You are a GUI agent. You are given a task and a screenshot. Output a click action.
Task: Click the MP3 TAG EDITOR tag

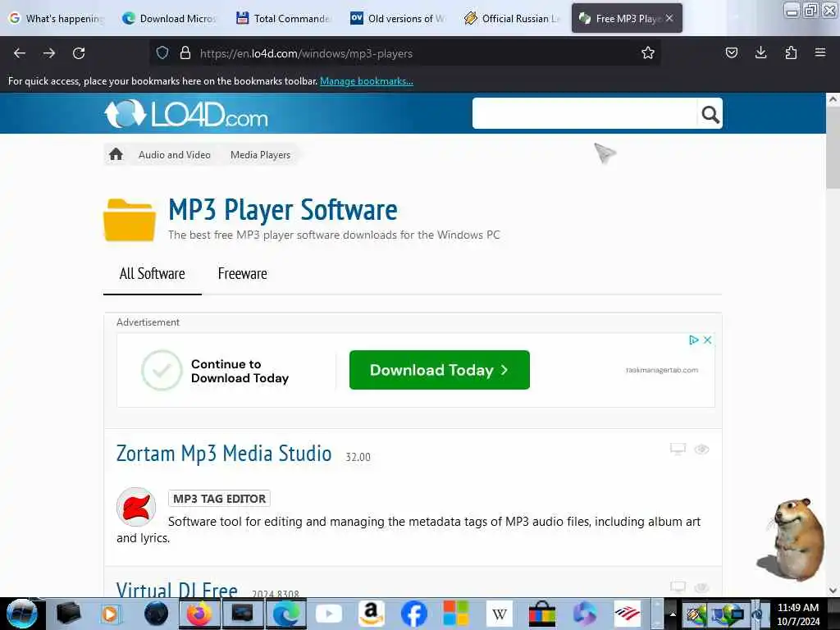click(x=219, y=498)
